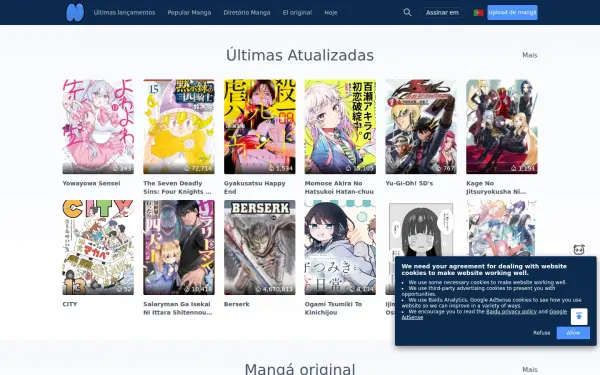Click Momose Akira No Hatsukoi Hatan-chuu title
Image resolution: width=600 pixels, height=375 pixels.
point(339,188)
